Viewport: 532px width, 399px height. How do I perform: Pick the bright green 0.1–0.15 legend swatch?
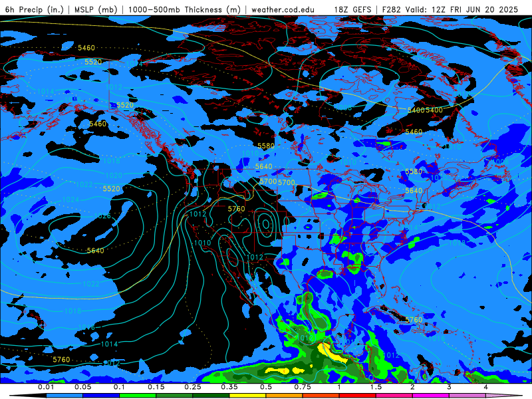[138, 396]
